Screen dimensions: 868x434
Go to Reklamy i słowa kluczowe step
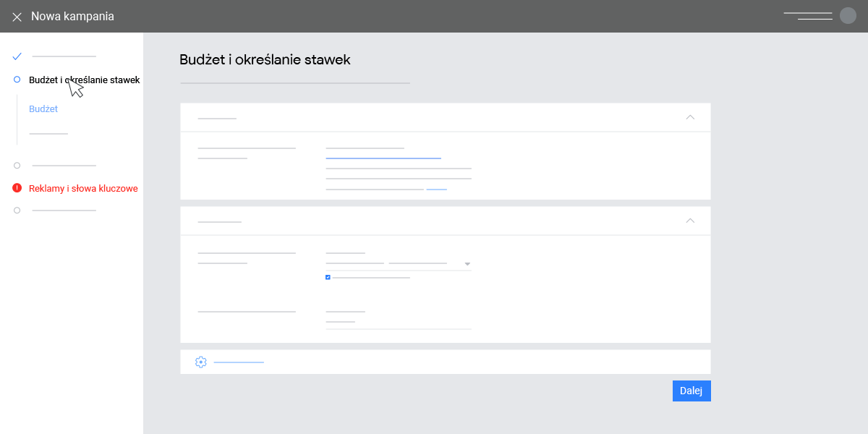click(x=83, y=189)
